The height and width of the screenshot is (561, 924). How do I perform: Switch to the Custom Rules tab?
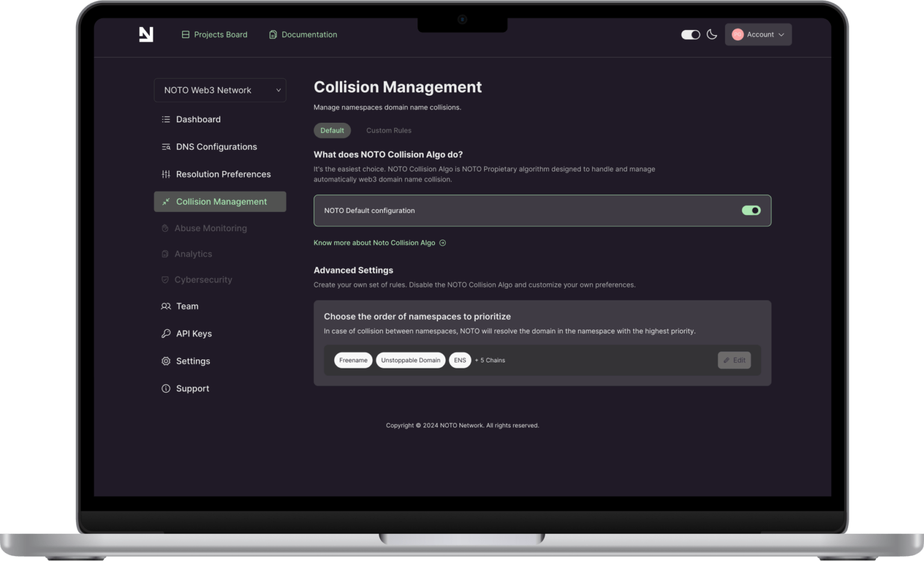click(389, 130)
